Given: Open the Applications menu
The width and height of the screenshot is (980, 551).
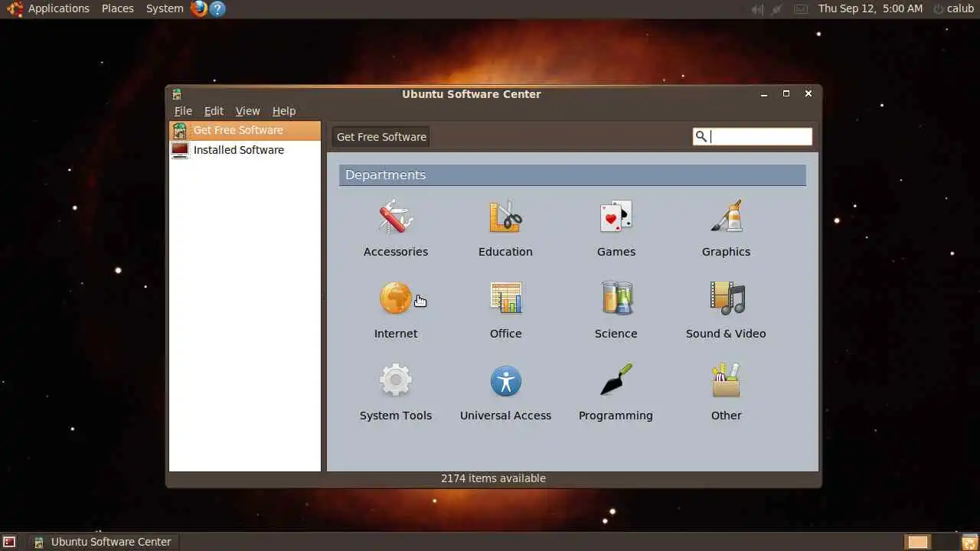Looking at the screenshot, I should pos(59,8).
